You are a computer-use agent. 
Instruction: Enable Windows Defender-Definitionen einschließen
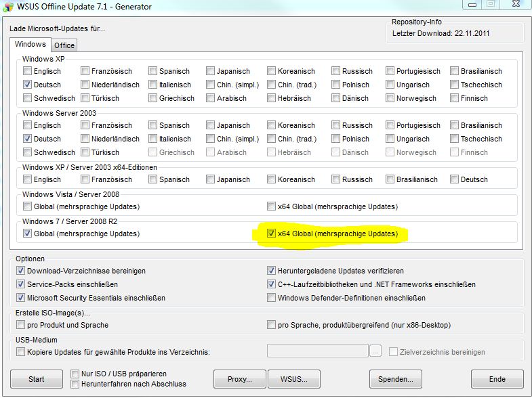pos(272,298)
